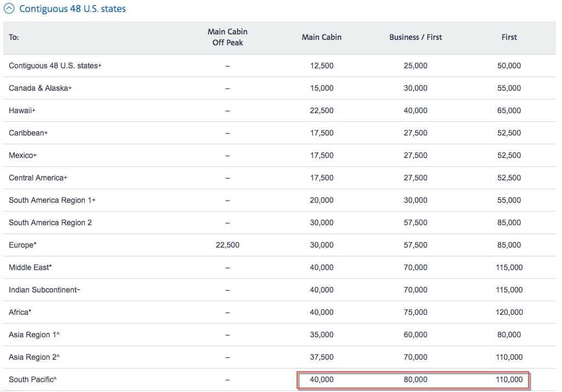Select South America Region 1 Main Cabin 20,000
Viewport: 562px width, 392px height.
[322, 200]
